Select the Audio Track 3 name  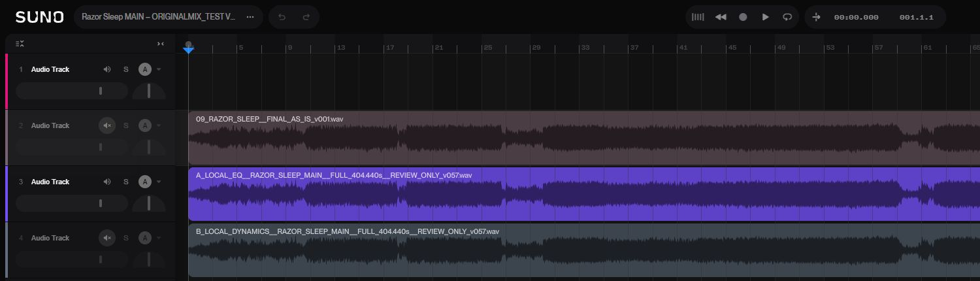[50, 182]
